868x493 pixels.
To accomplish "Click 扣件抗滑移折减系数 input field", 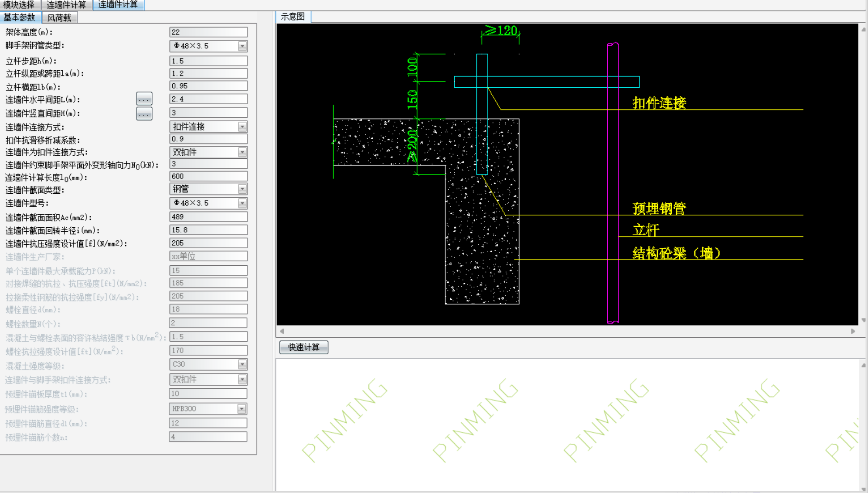I will point(208,139).
